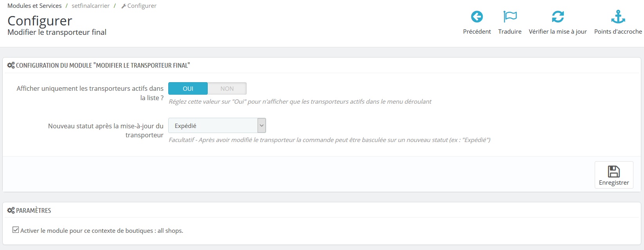Open Points d'accroche via the anchor icon
Viewport: 644px width, 250px height.
tap(618, 16)
